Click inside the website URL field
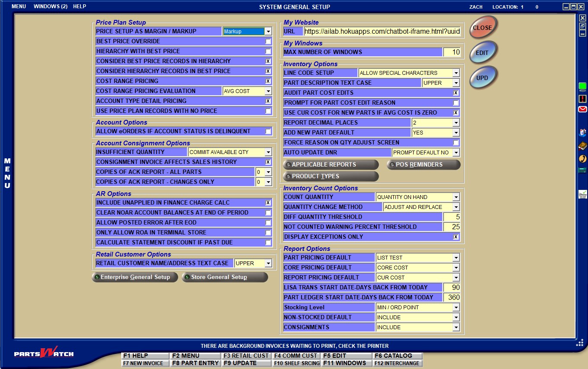588x369 pixels. pyautogui.click(x=381, y=31)
